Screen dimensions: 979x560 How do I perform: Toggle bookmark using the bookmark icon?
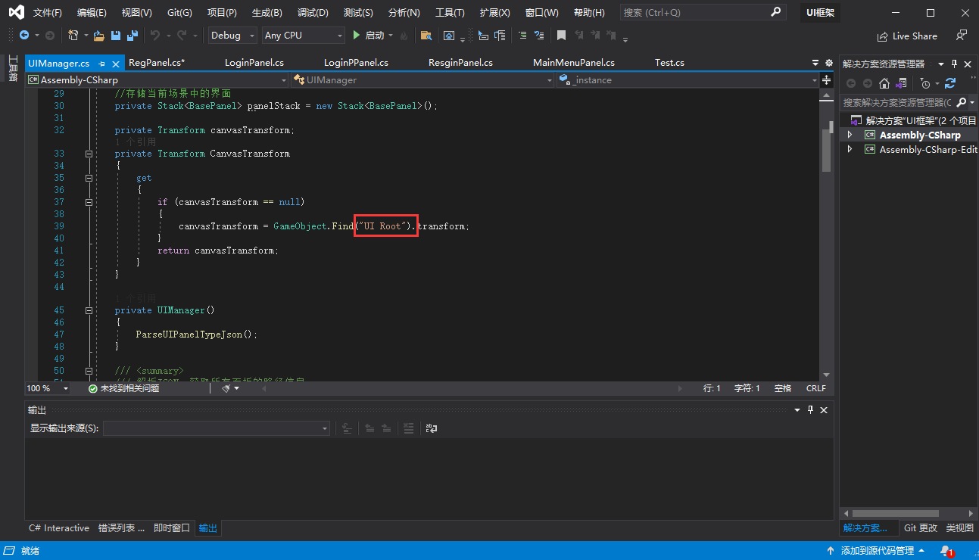click(561, 36)
